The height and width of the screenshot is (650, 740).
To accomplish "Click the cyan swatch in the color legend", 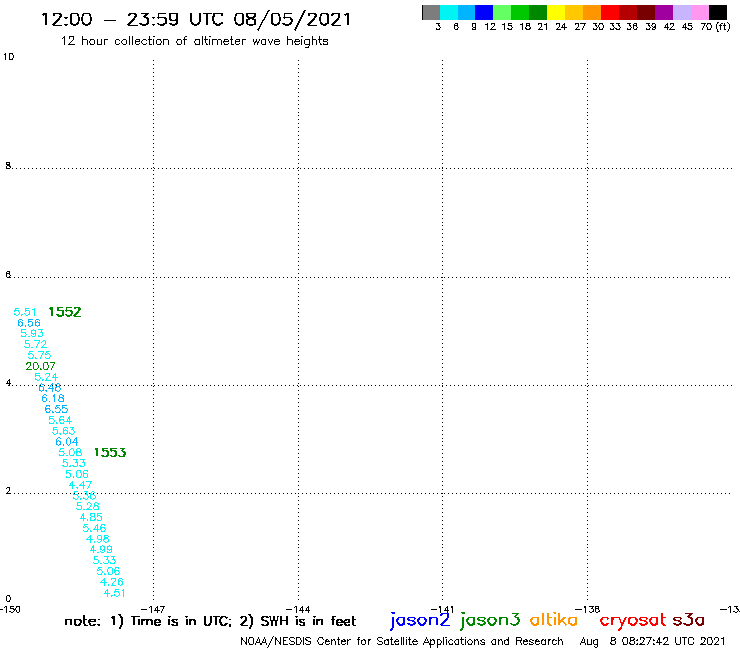I will coord(448,12).
